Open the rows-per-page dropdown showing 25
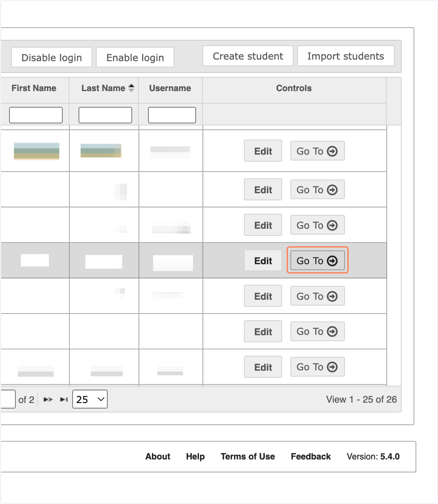 (90, 399)
